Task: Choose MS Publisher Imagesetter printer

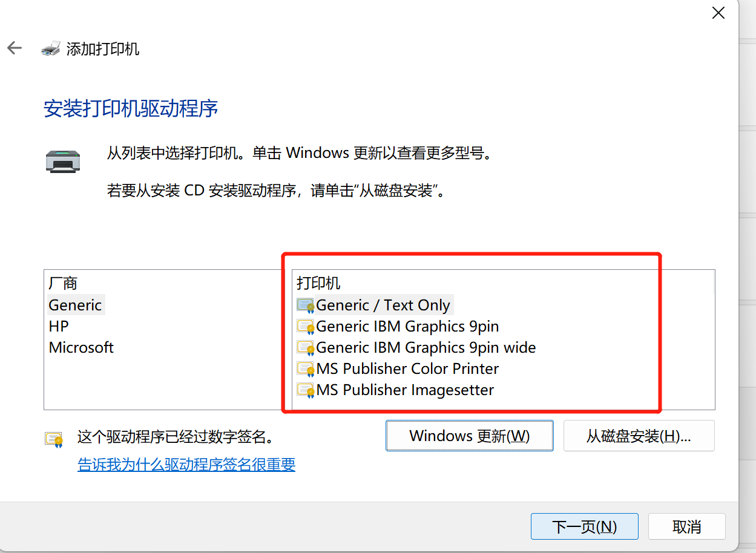Action: 405,390
